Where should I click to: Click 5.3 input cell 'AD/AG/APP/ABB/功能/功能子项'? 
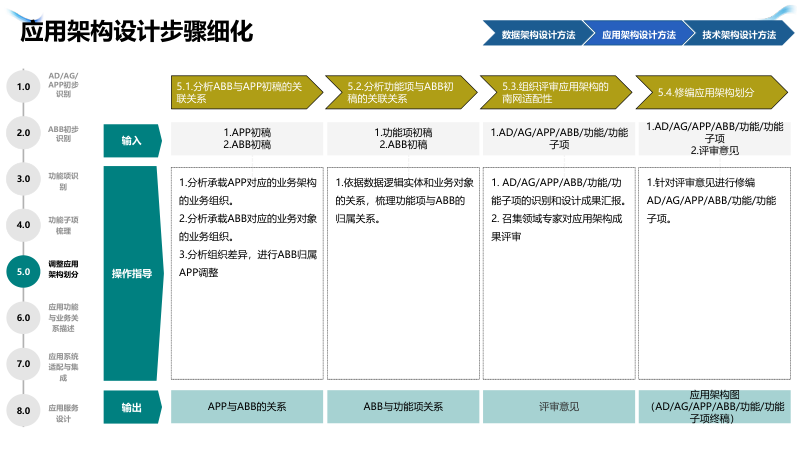[559, 139]
